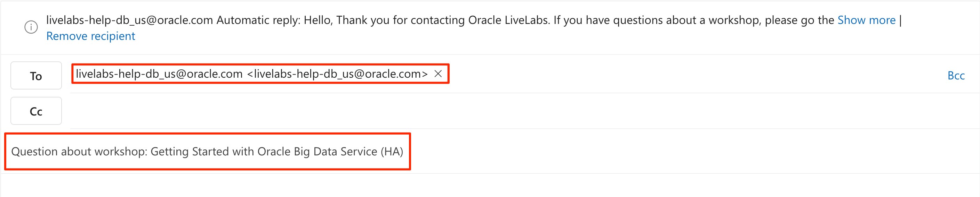Click Show more in automatic reply
Image resolution: width=980 pixels, height=197 pixels.
(x=866, y=20)
